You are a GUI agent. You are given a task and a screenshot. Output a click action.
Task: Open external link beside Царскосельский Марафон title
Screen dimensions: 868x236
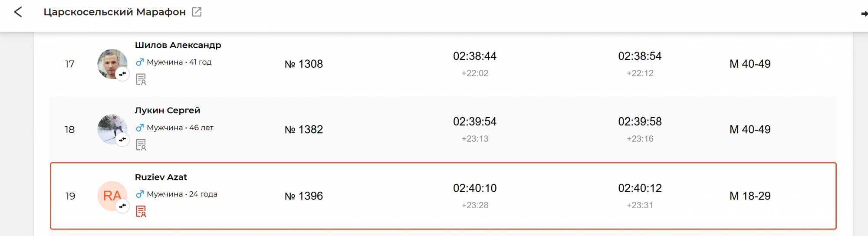(x=197, y=12)
